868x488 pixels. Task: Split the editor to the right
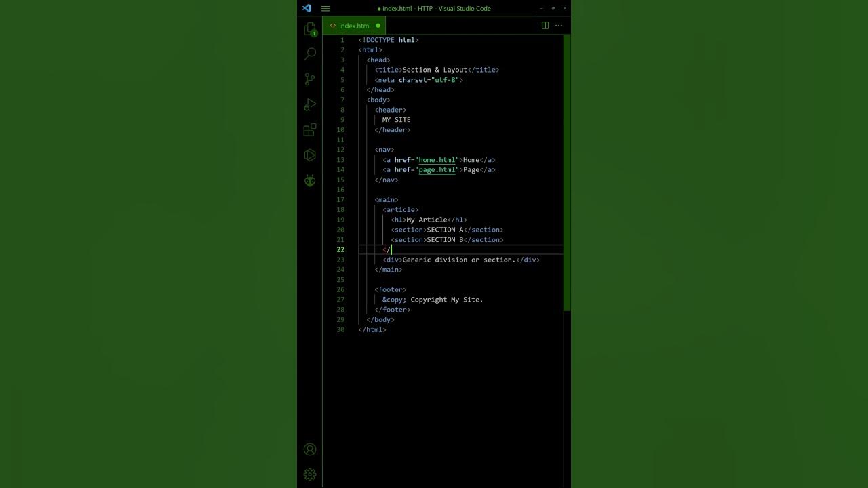(x=545, y=26)
